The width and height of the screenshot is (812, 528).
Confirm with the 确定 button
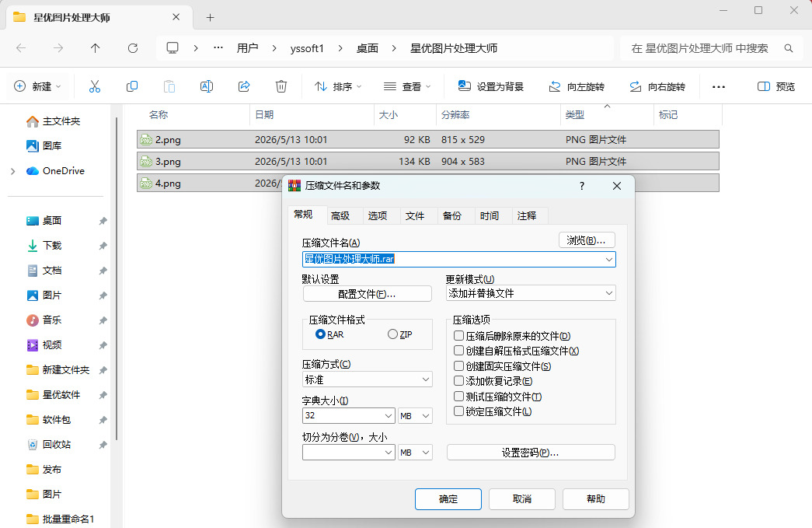(448, 499)
